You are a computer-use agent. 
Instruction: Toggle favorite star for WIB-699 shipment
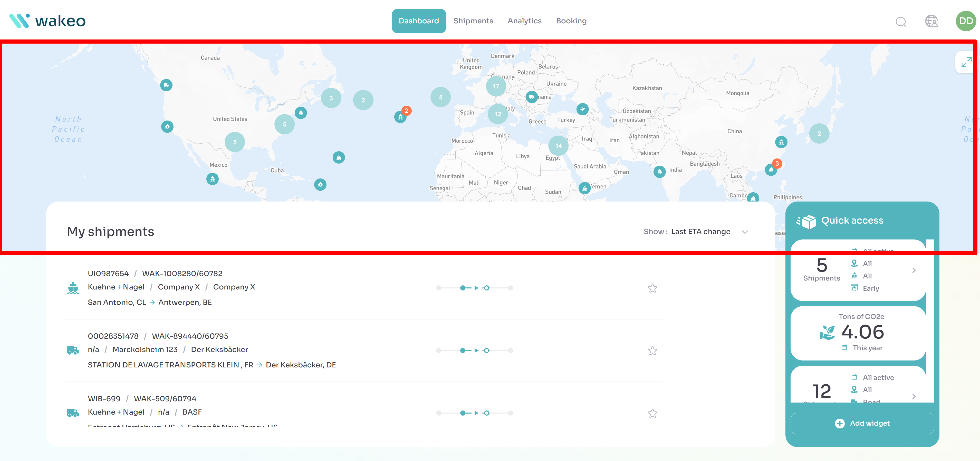tap(652, 414)
